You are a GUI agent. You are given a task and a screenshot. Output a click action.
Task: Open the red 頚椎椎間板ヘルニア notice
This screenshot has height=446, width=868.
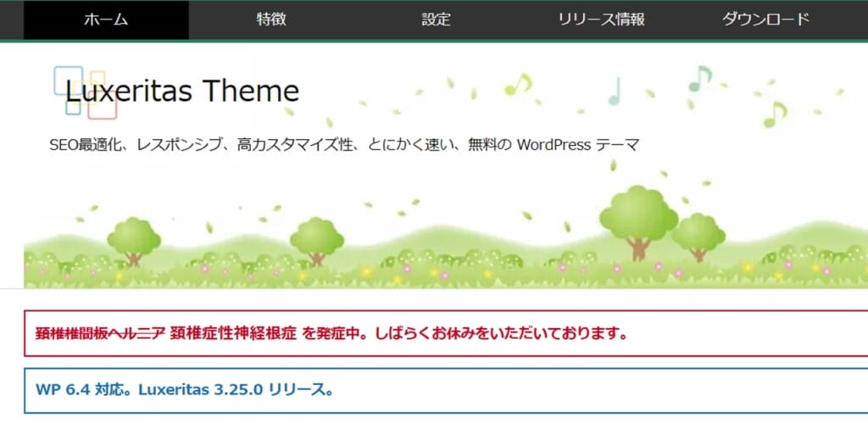tap(446, 333)
